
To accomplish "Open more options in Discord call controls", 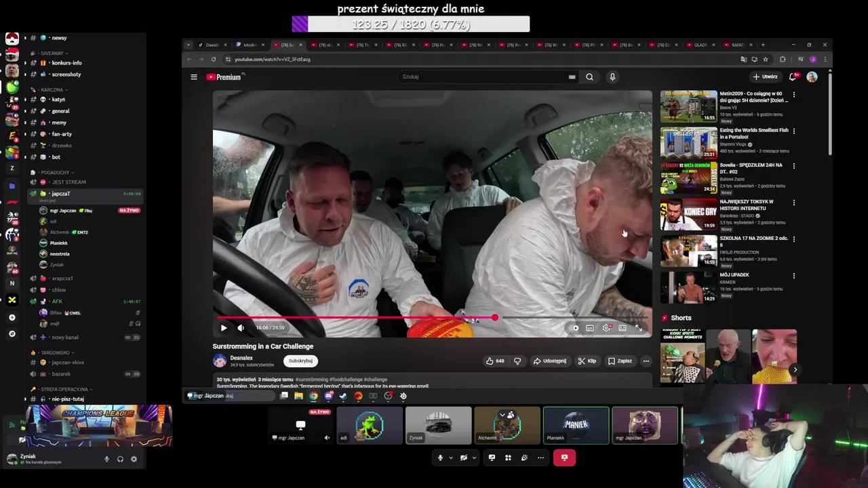I will [540, 457].
